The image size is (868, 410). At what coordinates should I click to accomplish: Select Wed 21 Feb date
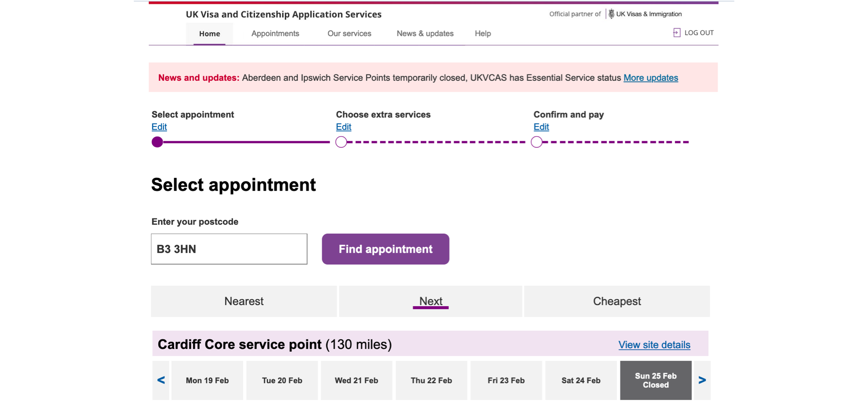(x=357, y=380)
